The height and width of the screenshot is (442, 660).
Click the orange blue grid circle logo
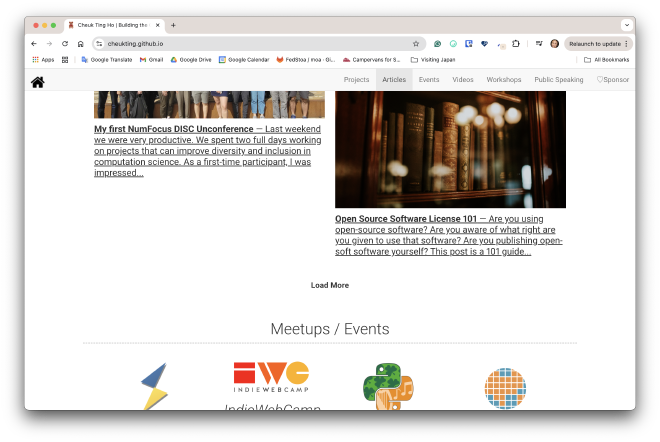click(505, 388)
